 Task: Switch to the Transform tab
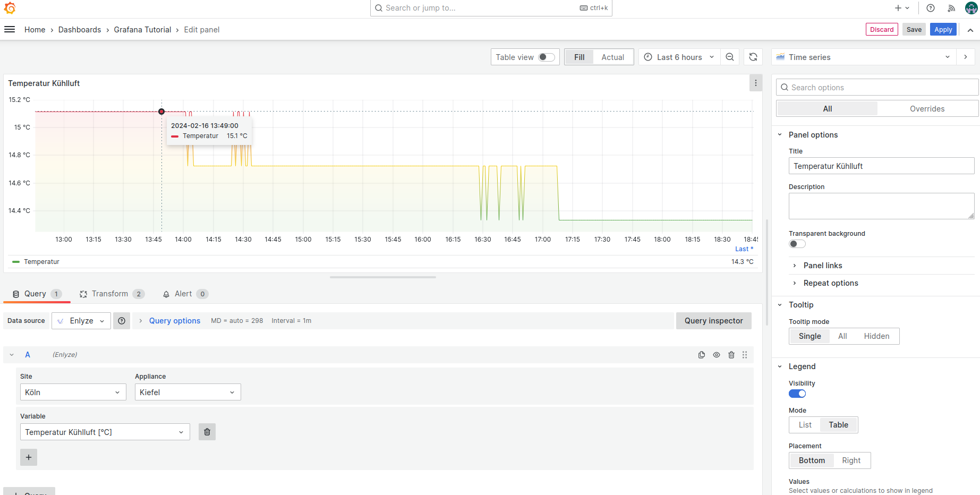[x=110, y=294]
